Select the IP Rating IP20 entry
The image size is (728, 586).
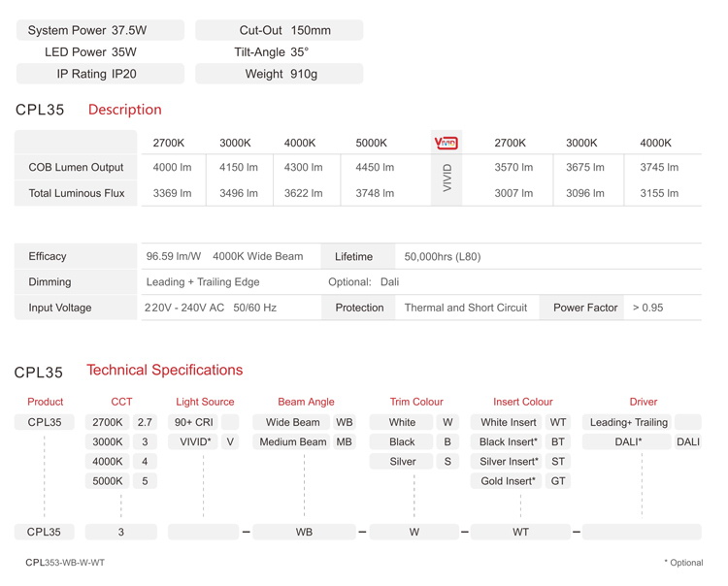point(100,74)
